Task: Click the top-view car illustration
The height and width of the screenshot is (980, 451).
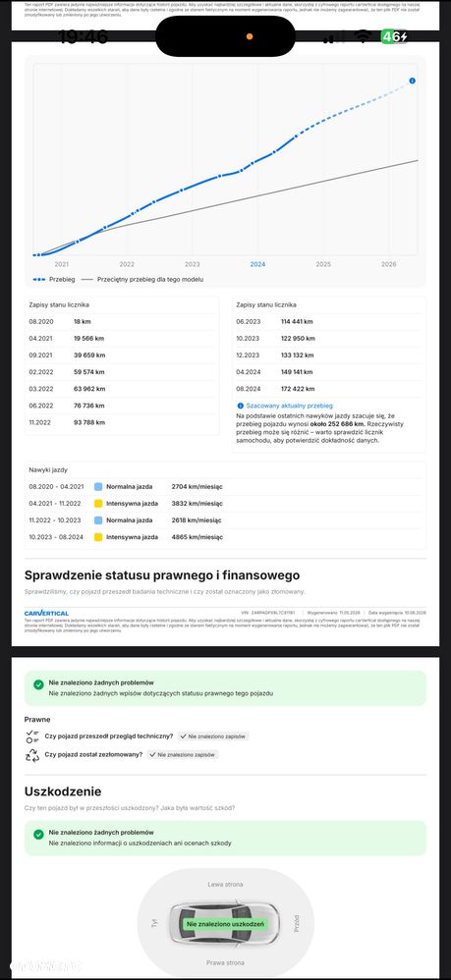Action: point(224,923)
